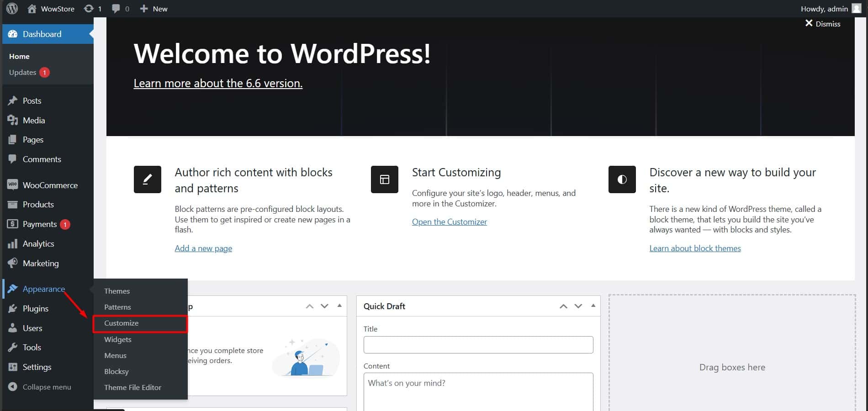Viewport: 868px width, 411px height.
Task: Click the Dashboard gauge icon
Action: pyautogui.click(x=13, y=34)
